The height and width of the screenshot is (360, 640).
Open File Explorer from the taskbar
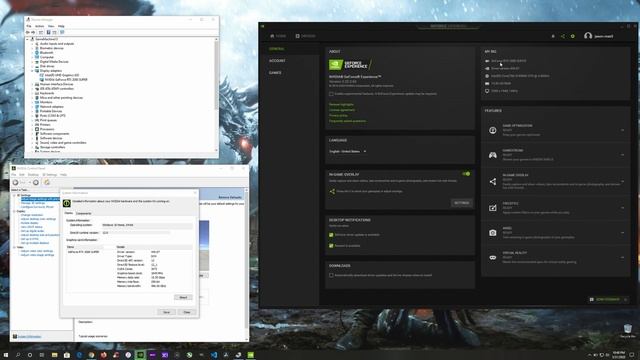click(x=54, y=355)
